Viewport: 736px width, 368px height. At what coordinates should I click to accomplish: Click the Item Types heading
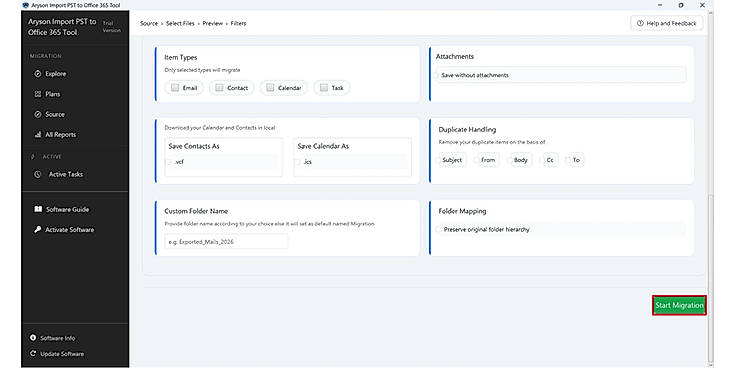click(181, 57)
